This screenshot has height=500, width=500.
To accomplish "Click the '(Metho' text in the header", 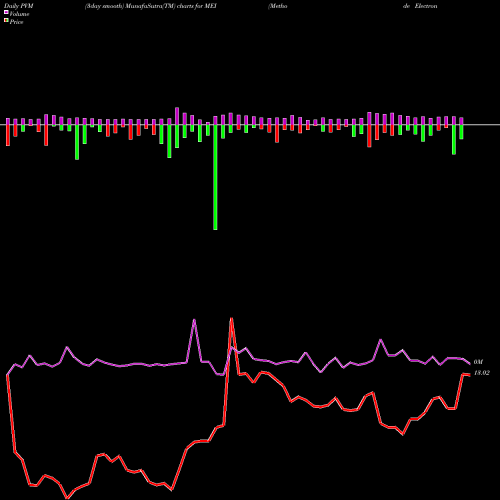I will [278, 6].
